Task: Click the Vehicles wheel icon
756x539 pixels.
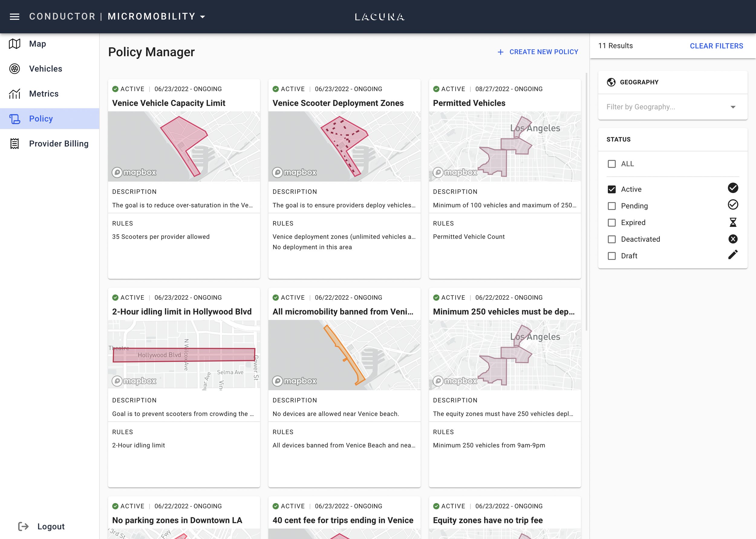Action: click(x=14, y=69)
